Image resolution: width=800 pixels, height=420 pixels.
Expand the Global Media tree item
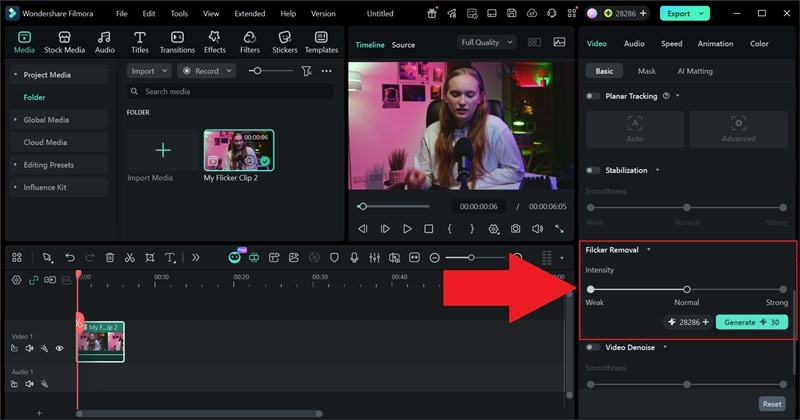click(x=46, y=120)
